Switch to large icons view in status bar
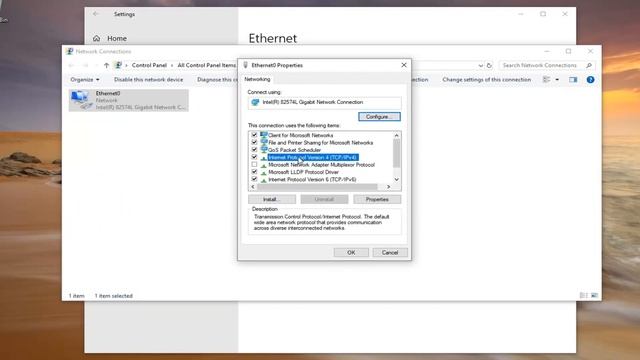 pos(594,296)
